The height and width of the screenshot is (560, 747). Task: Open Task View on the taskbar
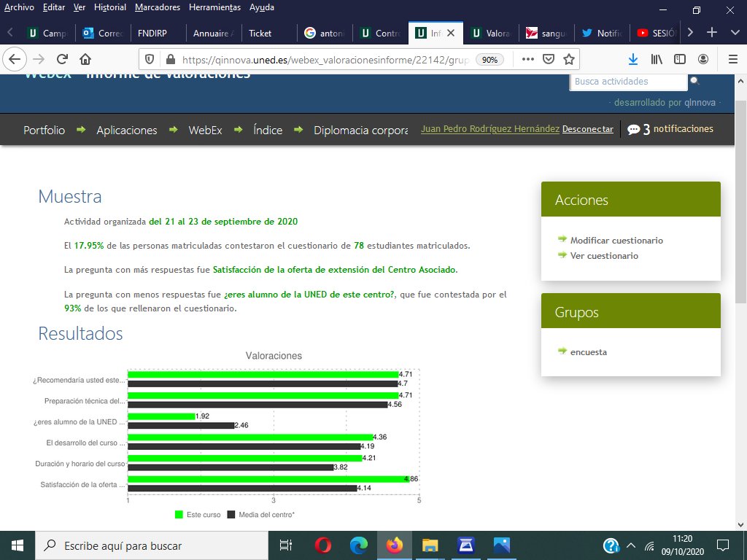285,545
